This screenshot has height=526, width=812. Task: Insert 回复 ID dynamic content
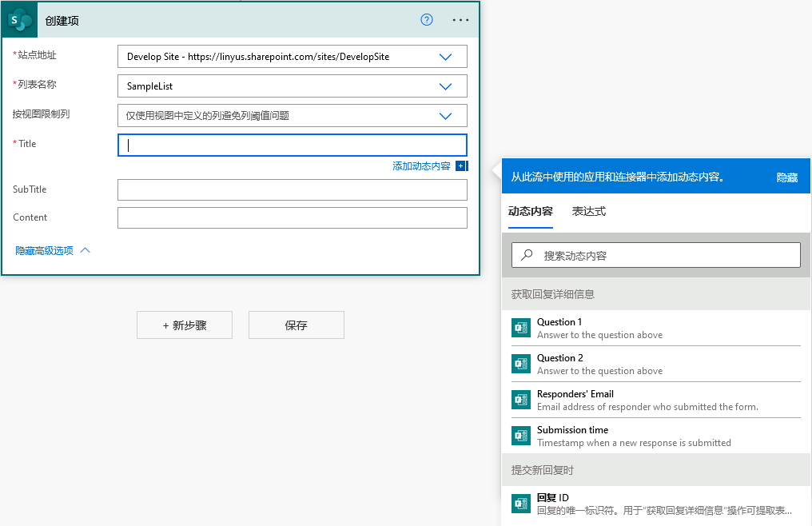[x=655, y=504]
